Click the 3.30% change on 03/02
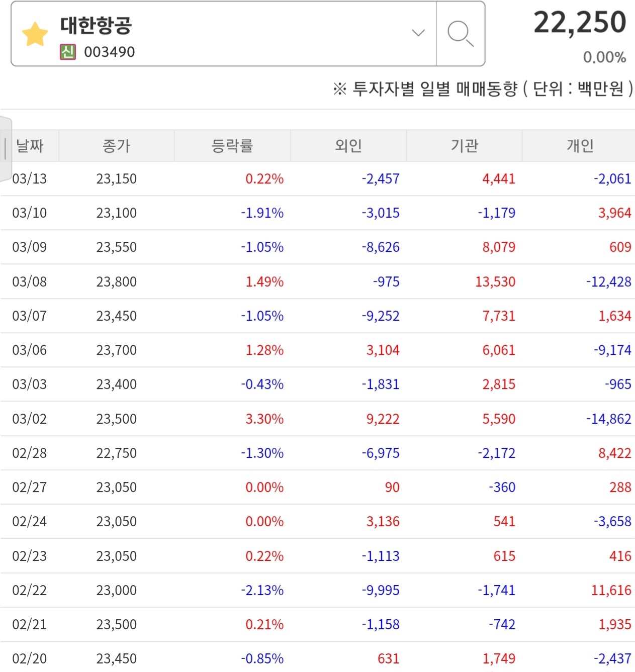Viewport: 635px width, 672px height. (x=264, y=419)
